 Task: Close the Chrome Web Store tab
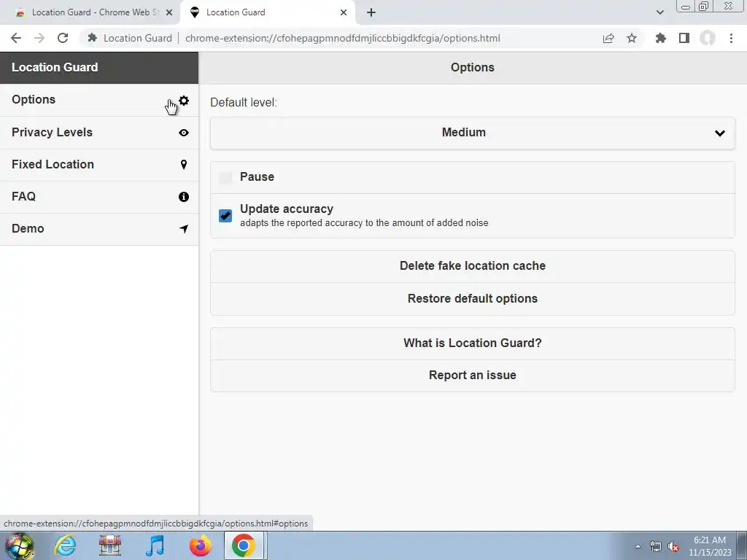tap(169, 12)
